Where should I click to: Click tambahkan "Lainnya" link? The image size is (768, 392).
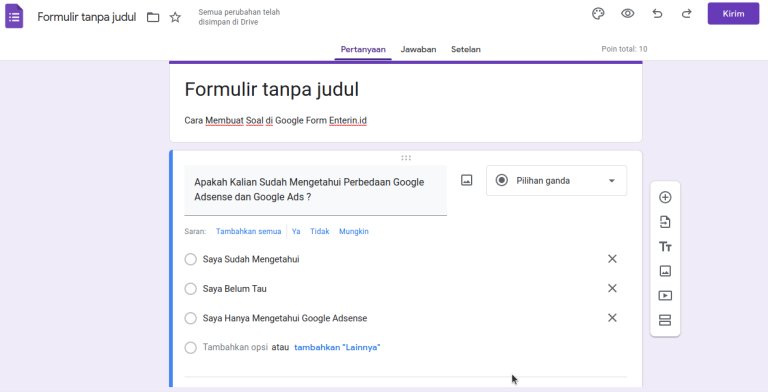(337, 347)
